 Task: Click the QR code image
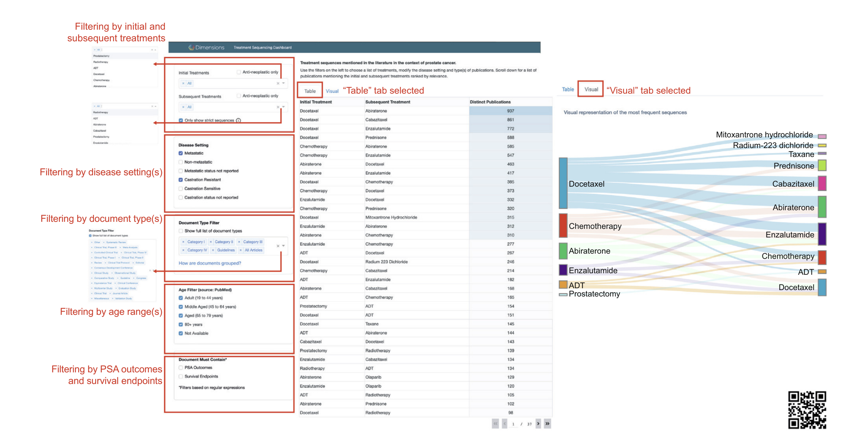(807, 410)
